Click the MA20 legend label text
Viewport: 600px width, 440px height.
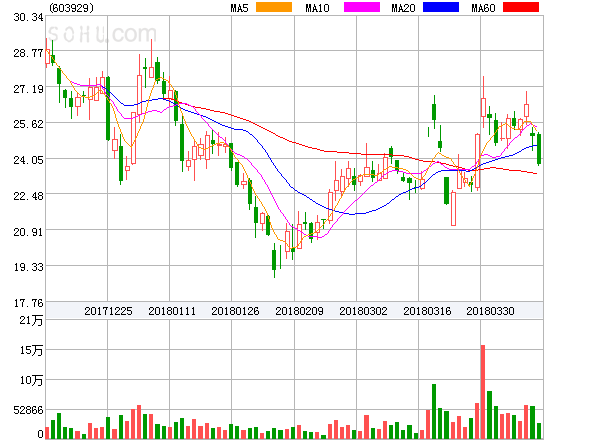[x=403, y=8]
